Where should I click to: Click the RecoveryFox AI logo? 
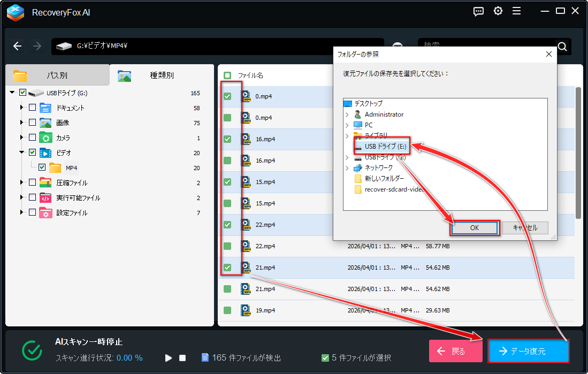tap(16, 12)
